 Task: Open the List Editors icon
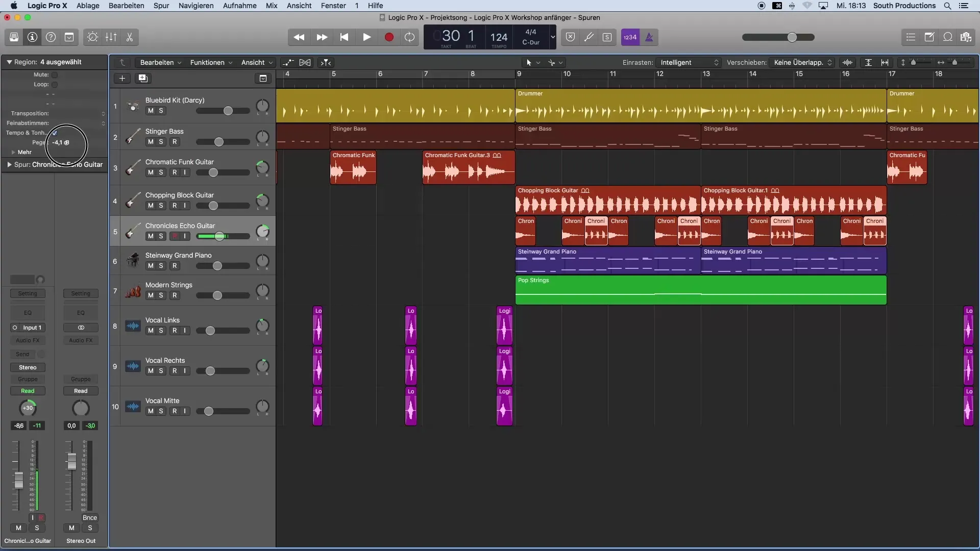(x=911, y=37)
